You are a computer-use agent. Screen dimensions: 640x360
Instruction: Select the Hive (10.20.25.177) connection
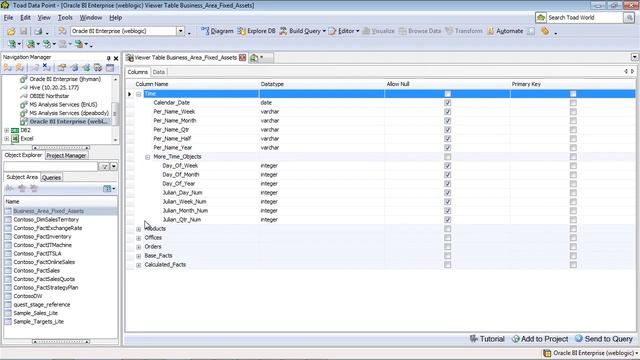54,87
